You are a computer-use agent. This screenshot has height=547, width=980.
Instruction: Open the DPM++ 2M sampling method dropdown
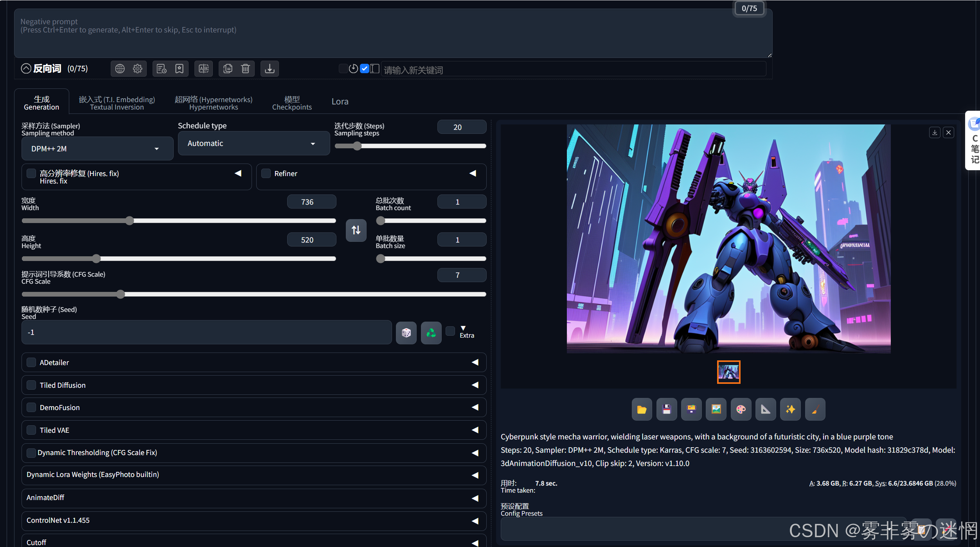97,149
